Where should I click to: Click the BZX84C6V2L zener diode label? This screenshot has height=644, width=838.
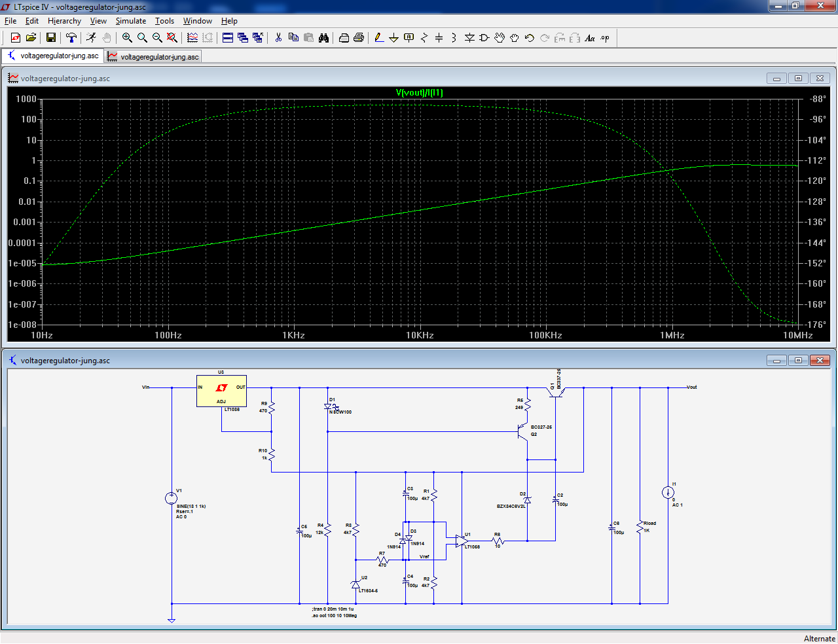pos(511,506)
